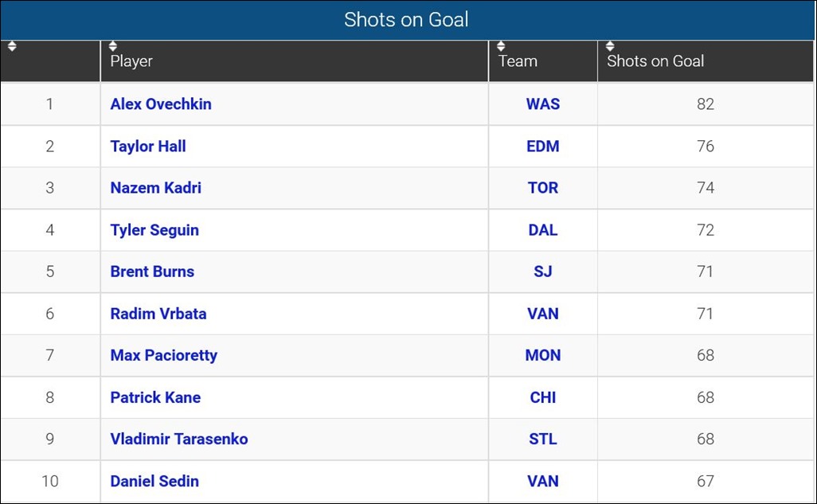Click Vladimir Tarasenko's name
The image size is (817, 504).
pyautogui.click(x=178, y=439)
